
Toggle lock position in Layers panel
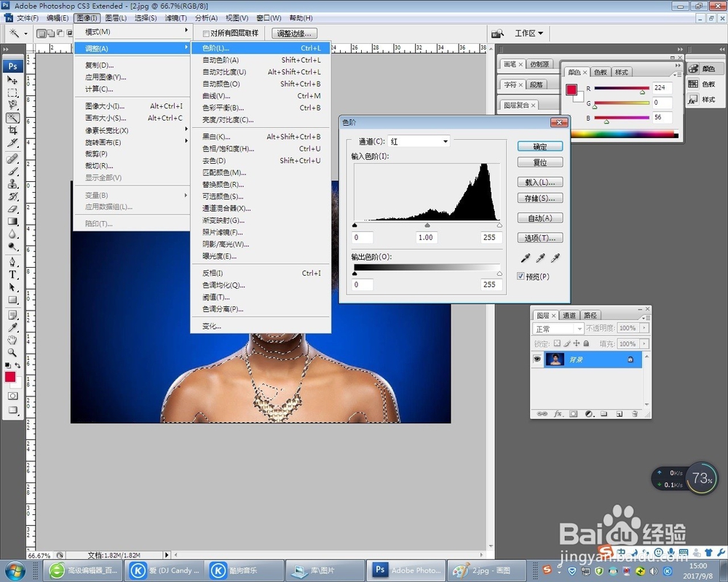point(577,343)
